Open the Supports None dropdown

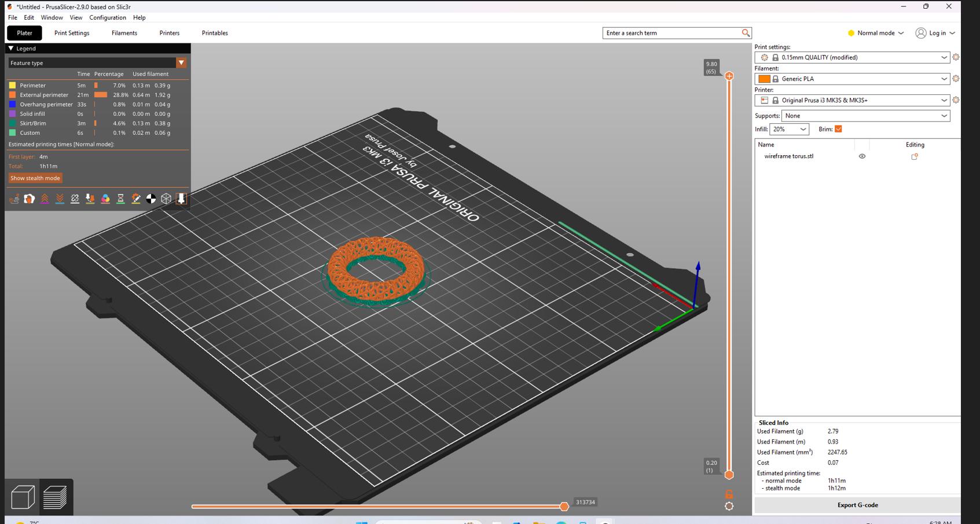pyautogui.click(x=866, y=116)
